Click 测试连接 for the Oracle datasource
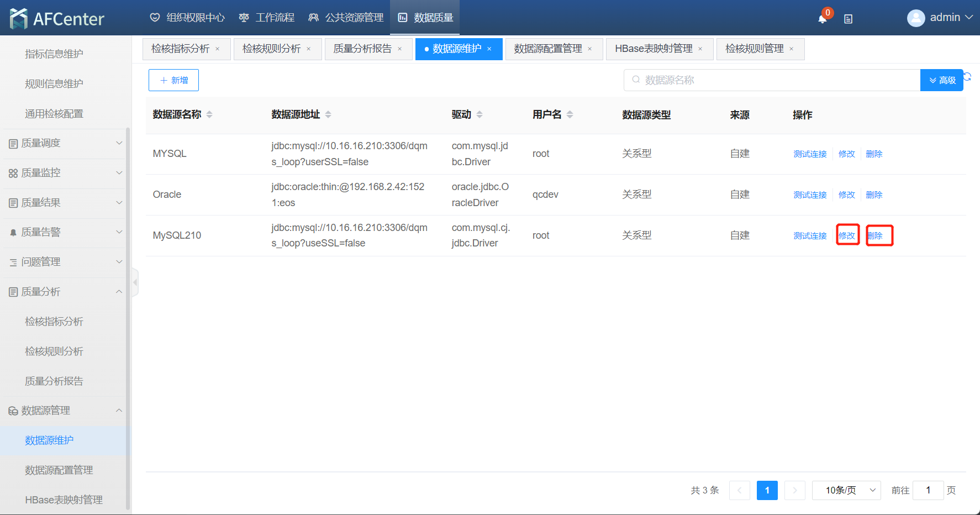This screenshot has height=515, width=980. [810, 195]
